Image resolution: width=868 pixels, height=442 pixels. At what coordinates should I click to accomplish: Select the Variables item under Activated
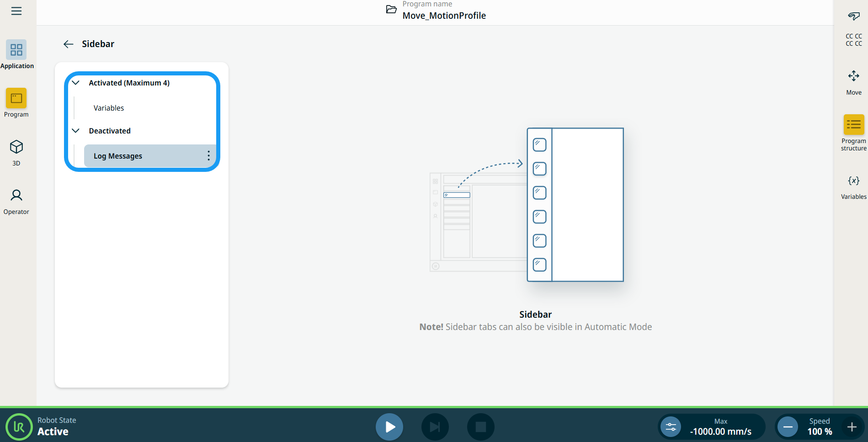coord(109,108)
